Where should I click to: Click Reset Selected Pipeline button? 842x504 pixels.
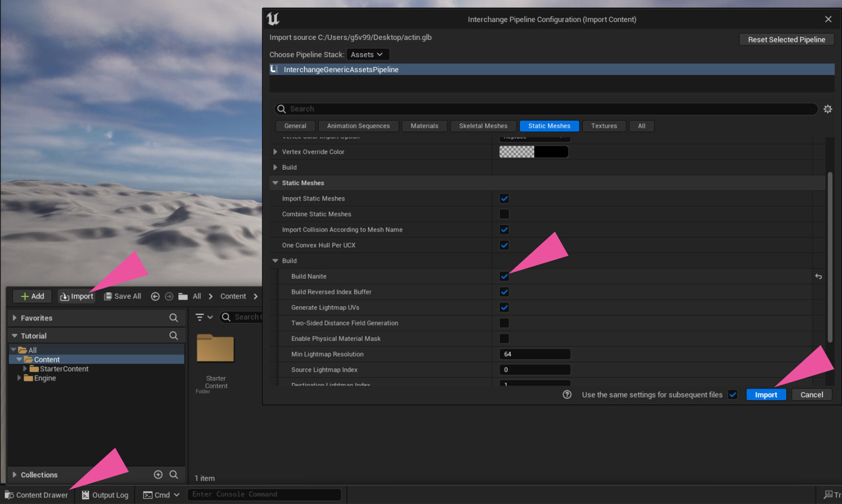pyautogui.click(x=786, y=39)
